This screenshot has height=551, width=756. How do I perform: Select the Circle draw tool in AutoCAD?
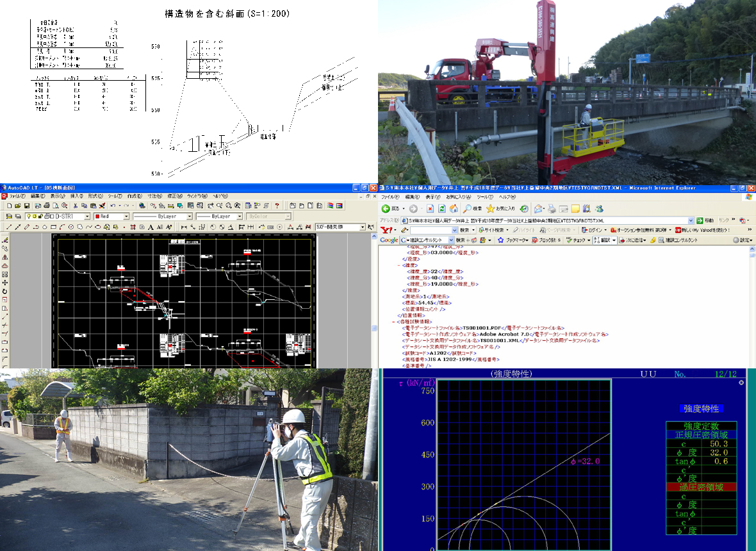[x=71, y=227]
